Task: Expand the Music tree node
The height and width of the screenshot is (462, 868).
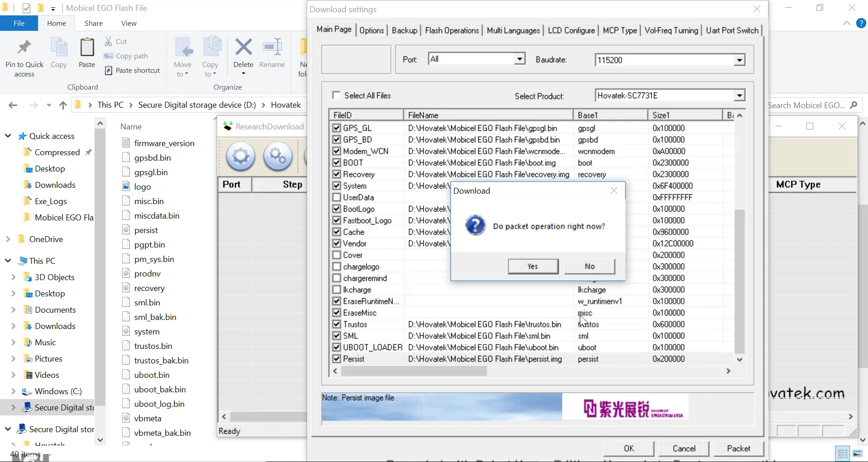Action: (x=13, y=342)
